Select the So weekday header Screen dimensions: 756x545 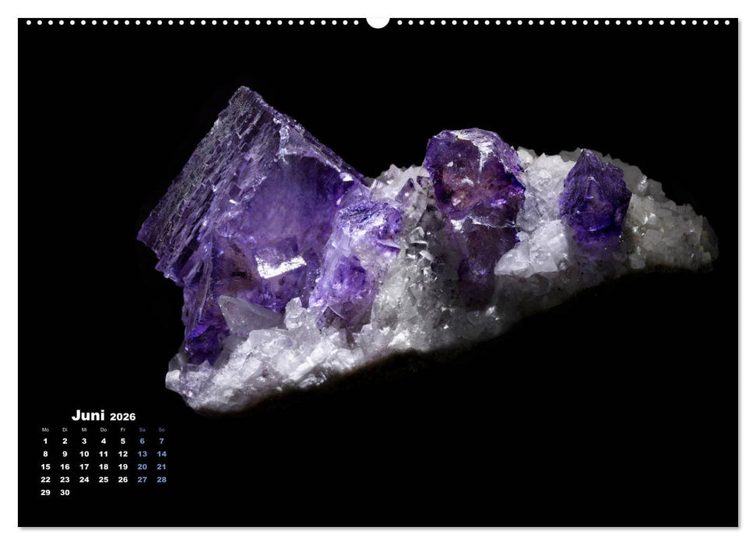click(x=161, y=429)
